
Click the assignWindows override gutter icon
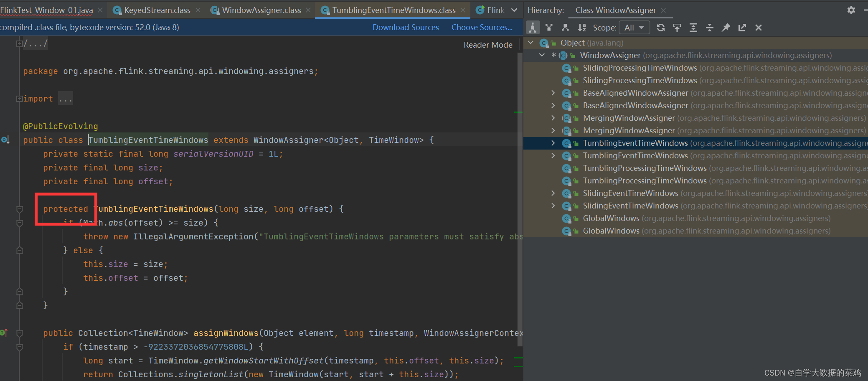click(x=4, y=333)
